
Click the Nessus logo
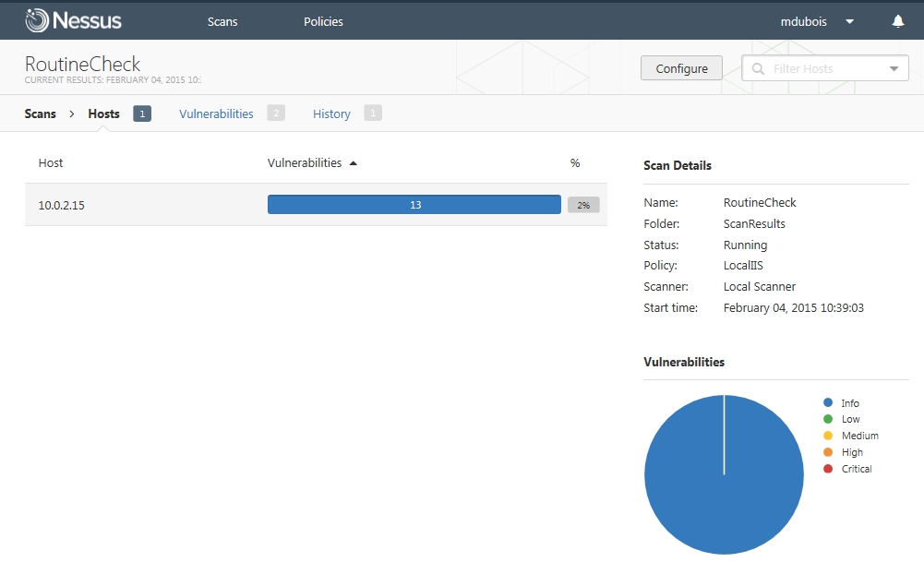(x=73, y=20)
